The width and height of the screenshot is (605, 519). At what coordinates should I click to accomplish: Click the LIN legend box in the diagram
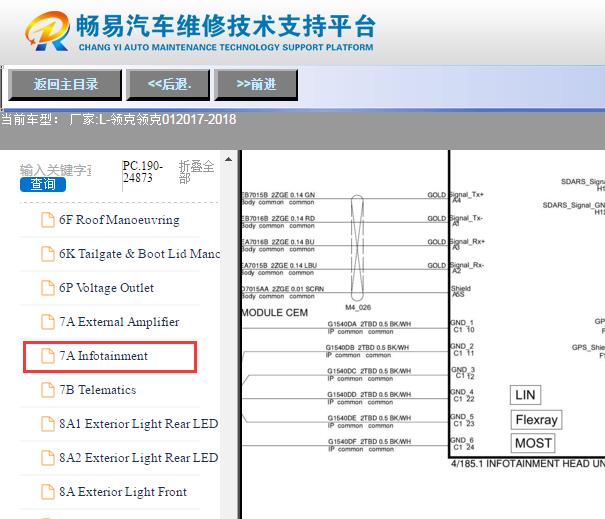pos(525,395)
